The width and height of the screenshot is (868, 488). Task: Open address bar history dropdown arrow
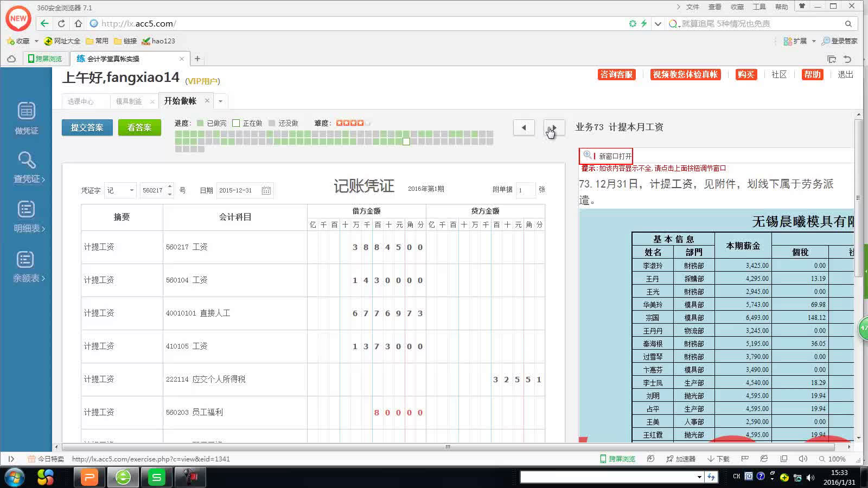[658, 23]
